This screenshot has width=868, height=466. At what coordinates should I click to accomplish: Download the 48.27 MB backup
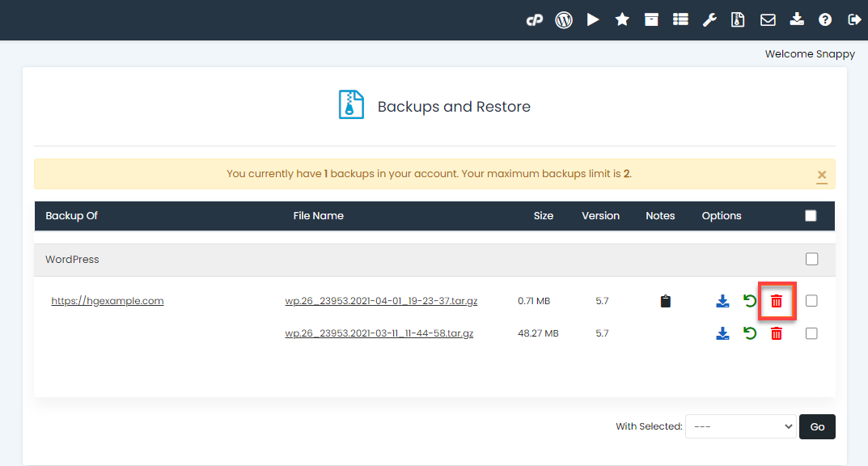[722, 333]
